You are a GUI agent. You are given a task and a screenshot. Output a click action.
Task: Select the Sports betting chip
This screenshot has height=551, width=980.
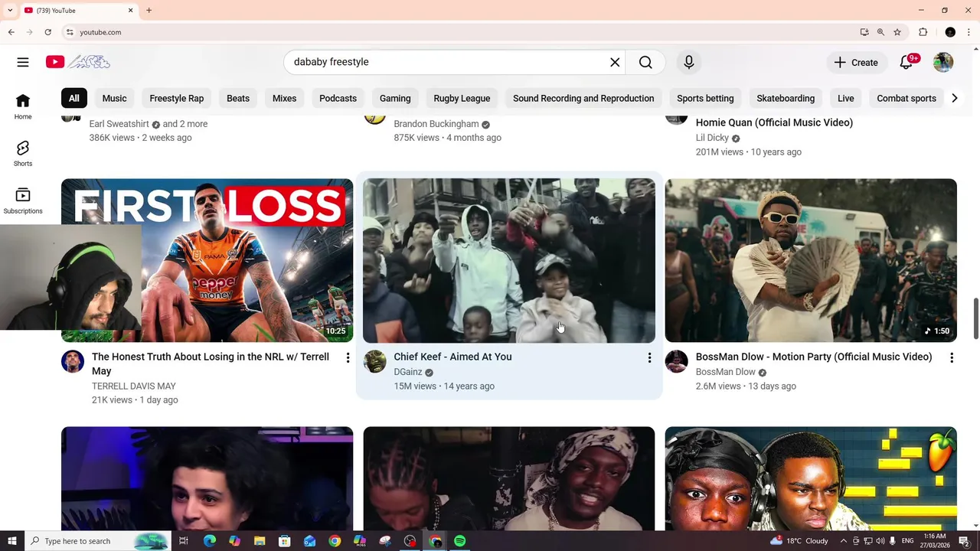pyautogui.click(x=705, y=98)
